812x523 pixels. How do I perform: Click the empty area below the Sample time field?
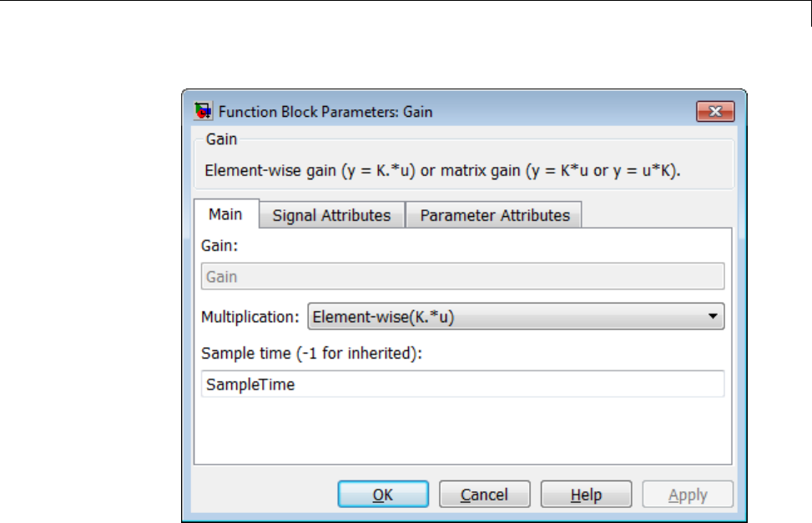[x=462, y=430]
